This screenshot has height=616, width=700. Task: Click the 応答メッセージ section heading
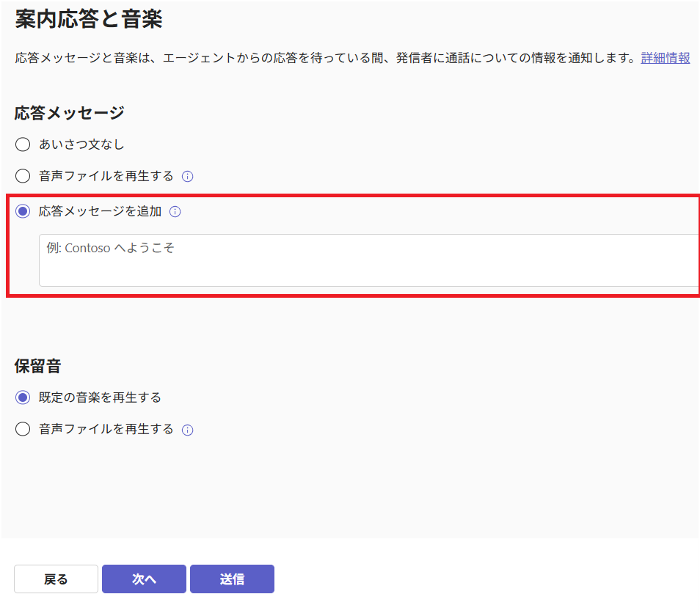pos(69,113)
